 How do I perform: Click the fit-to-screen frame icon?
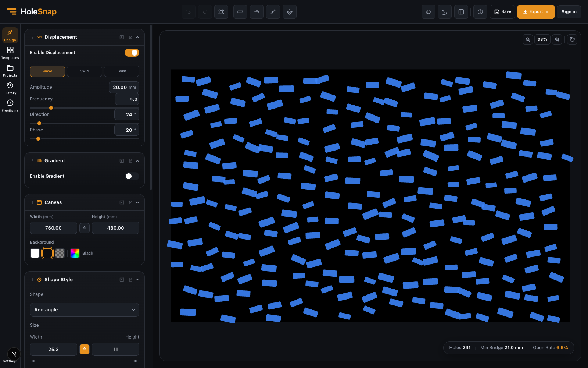221,12
